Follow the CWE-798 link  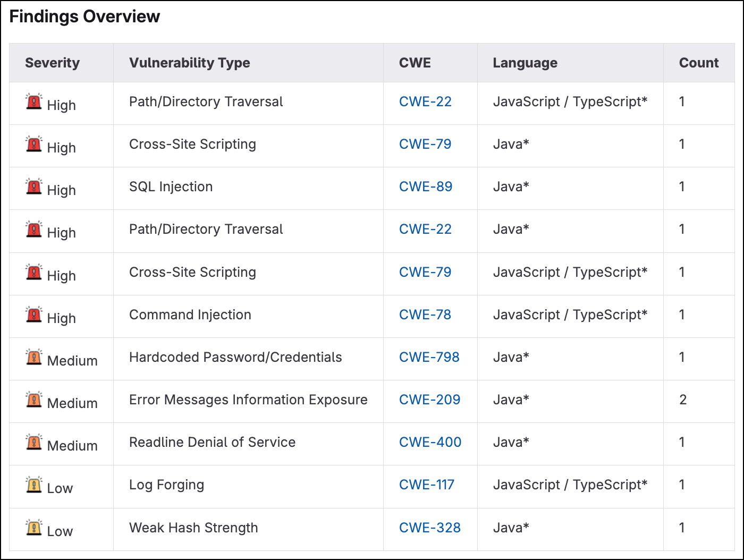pos(429,357)
